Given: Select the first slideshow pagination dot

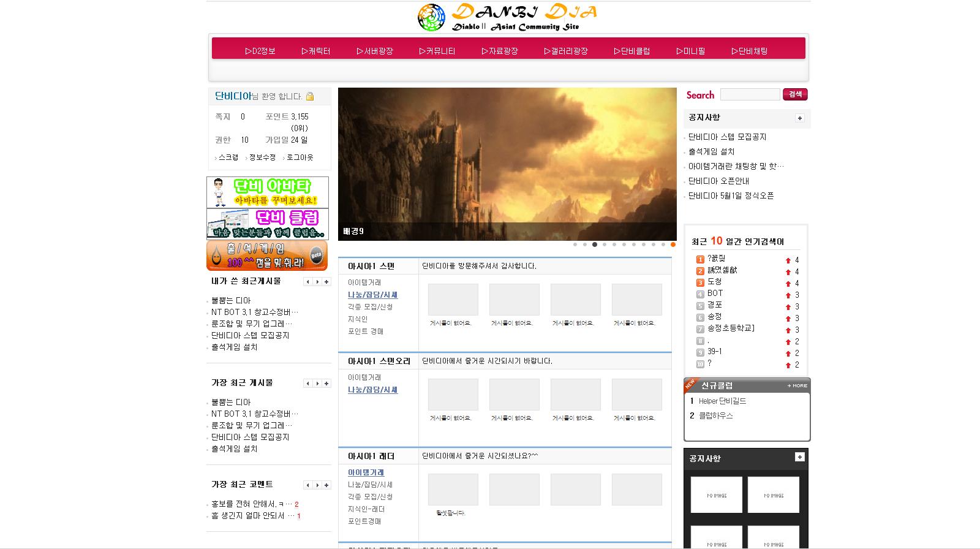Looking at the screenshot, I should click(575, 244).
